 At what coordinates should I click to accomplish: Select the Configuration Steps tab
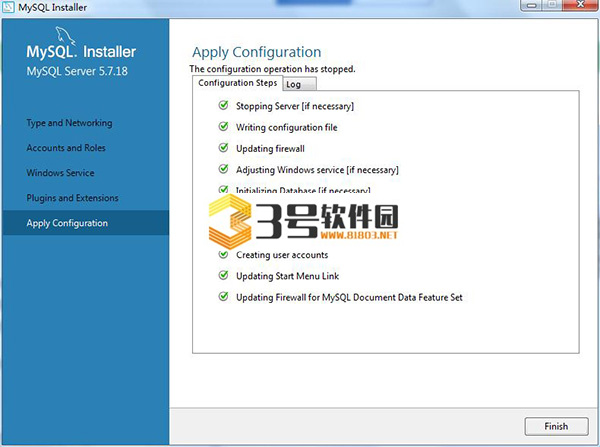238,83
